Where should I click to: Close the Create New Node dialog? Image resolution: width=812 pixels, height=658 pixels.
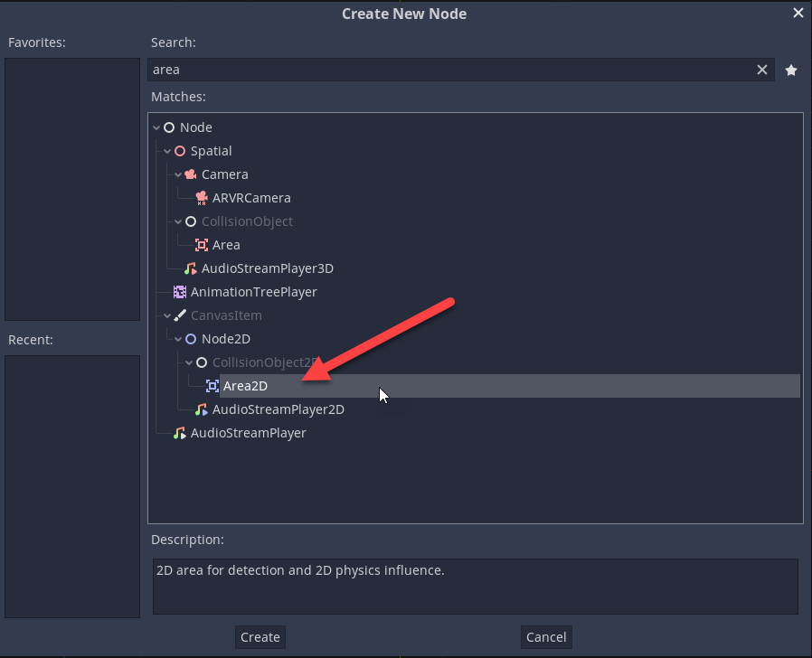pyautogui.click(x=798, y=13)
